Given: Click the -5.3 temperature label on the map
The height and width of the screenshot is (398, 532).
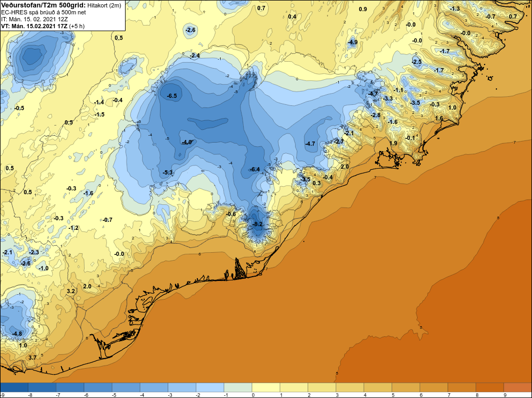Looking at the screenshot, I should (168, 172).
